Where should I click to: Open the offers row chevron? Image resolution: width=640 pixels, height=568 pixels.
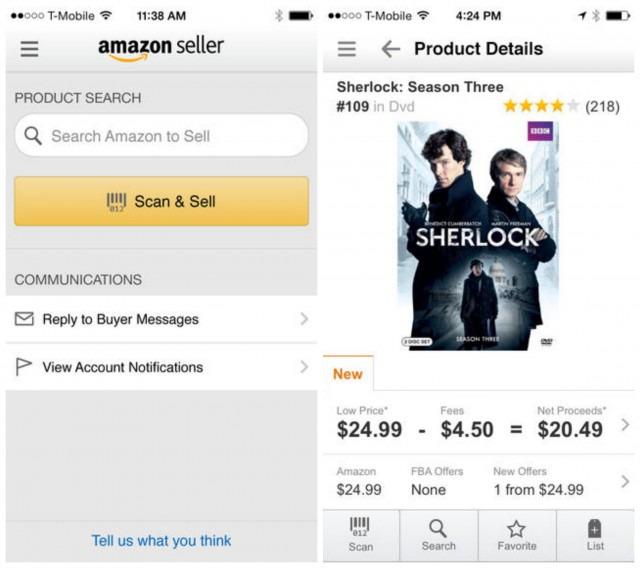tap(625, 482)
